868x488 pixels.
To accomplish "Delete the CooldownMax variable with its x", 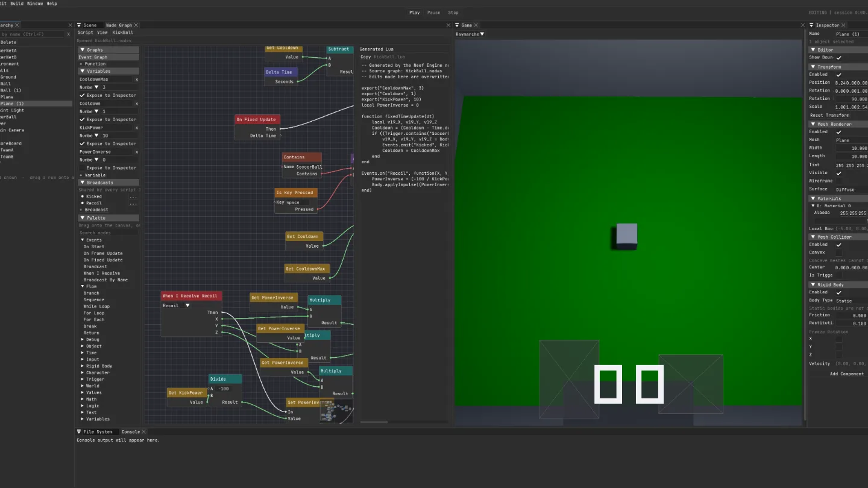I will click(136, 80).
